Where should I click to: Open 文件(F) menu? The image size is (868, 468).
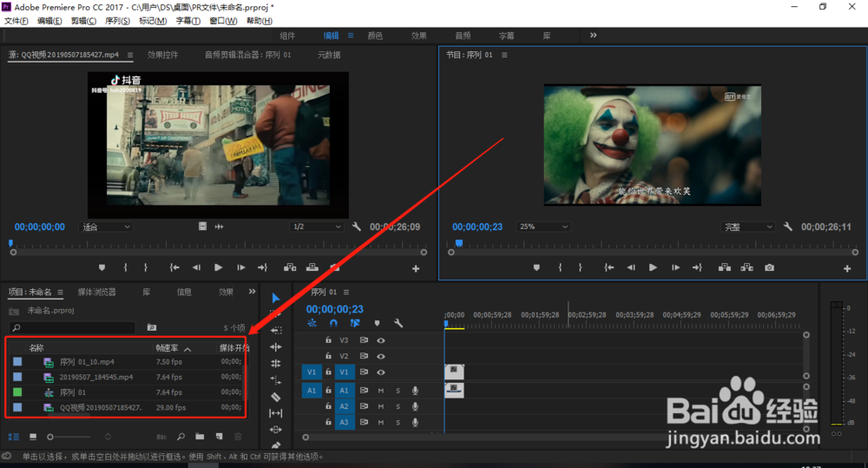[x=16, y=21]
